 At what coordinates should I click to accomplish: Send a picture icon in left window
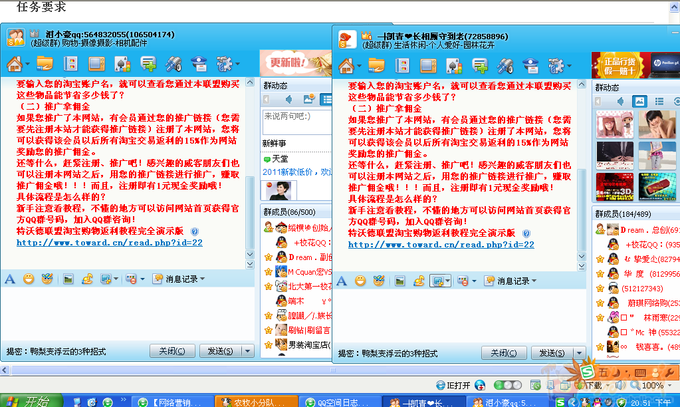(68, 279)
